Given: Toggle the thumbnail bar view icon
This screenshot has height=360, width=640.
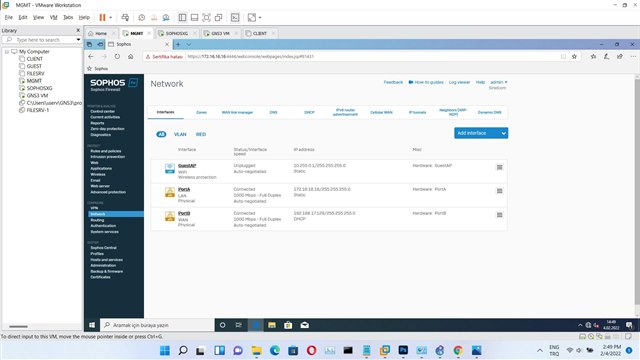Looking at the screenshot, I should tap(194, 18).
